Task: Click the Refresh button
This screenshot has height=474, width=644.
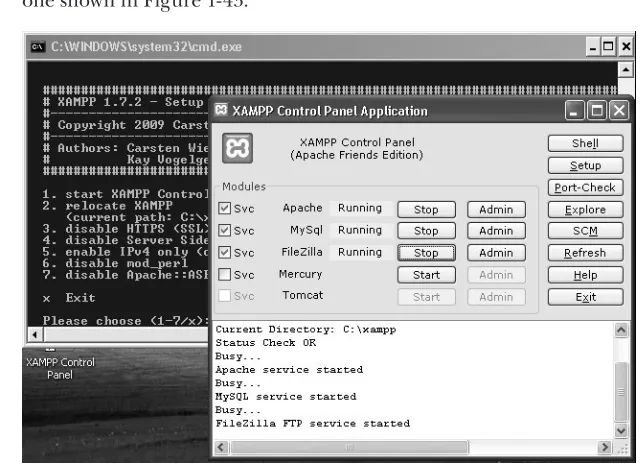Action: click(585, 253)
